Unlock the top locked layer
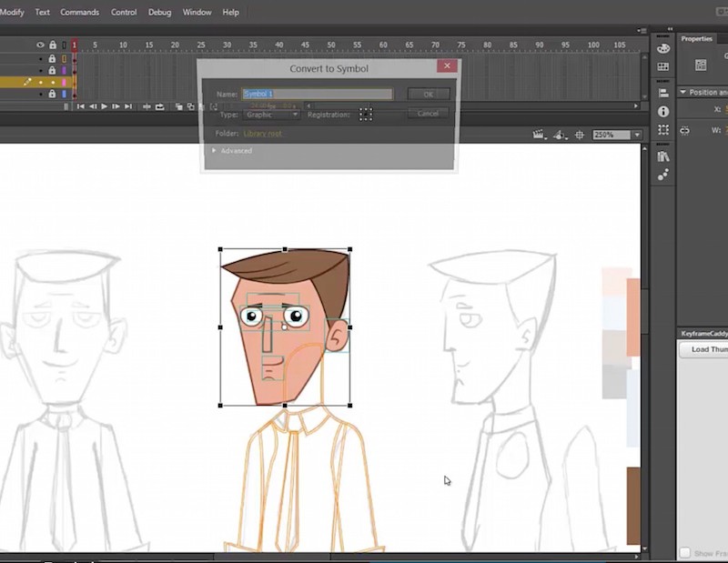The width and height of the screenshot is (728, 563). point(52,59)
